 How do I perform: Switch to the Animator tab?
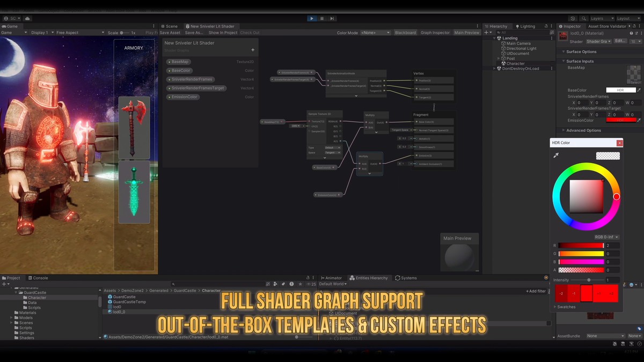click(331, 278)
